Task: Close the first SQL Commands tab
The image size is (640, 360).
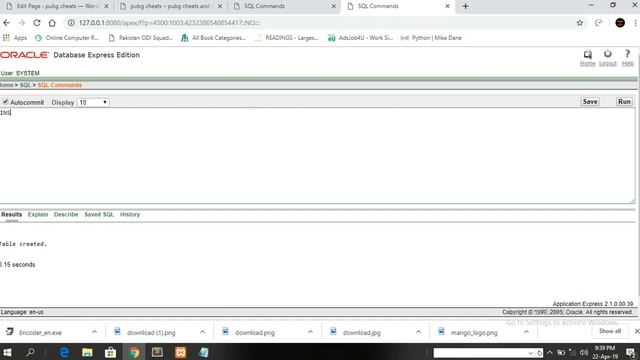Action: pyautogui.click(x=333, y=6)
